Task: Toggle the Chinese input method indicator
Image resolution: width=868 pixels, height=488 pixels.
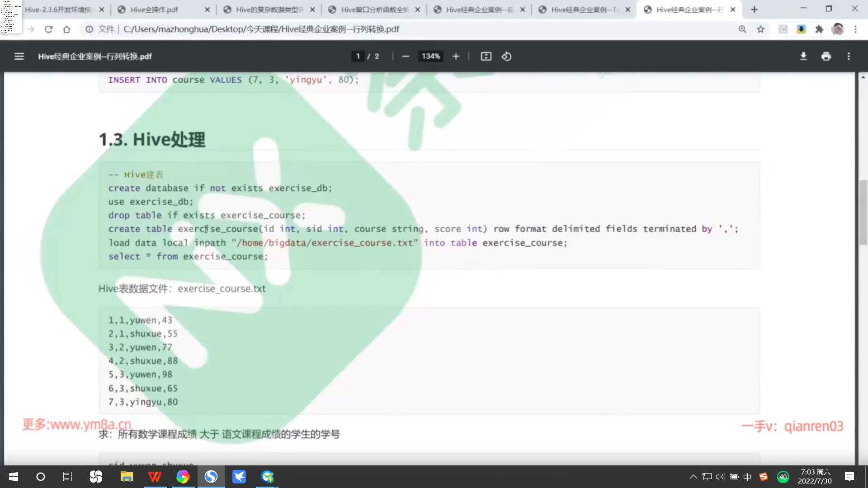Action: pyautogui.click(x=747, y=477)
